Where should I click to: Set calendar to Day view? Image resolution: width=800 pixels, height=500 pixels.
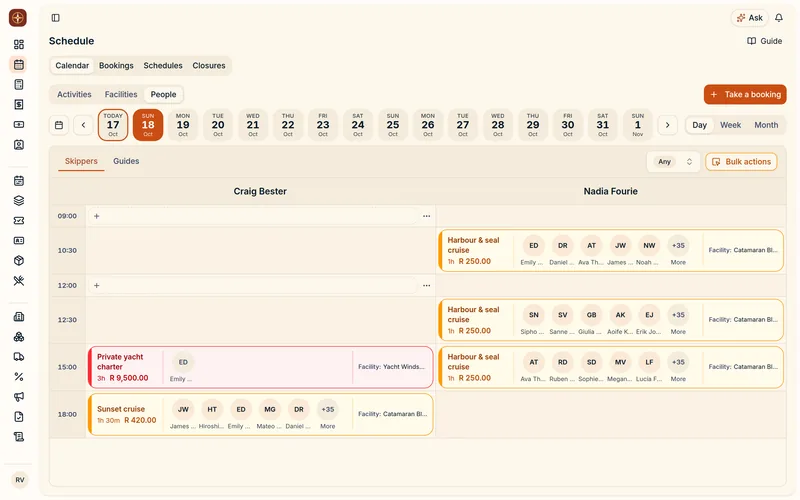[699, 125]
